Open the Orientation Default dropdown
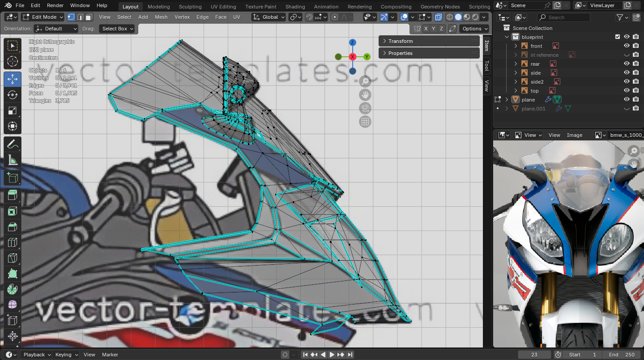 coord(56,29)
